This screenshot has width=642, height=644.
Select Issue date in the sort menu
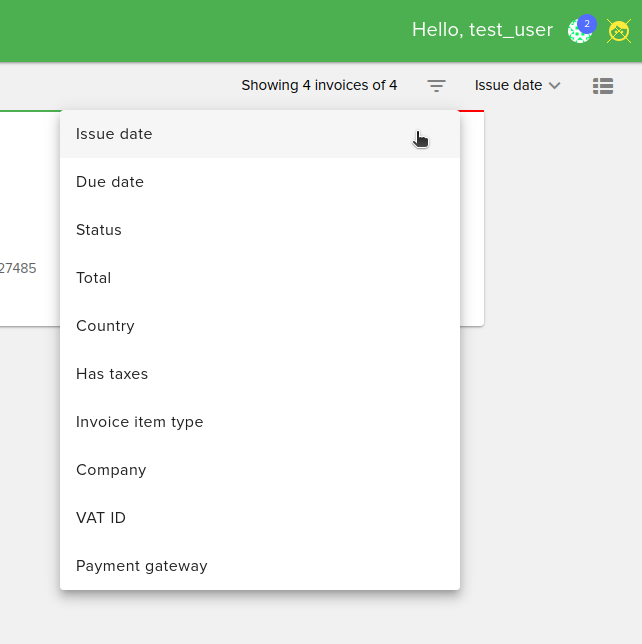114,134
